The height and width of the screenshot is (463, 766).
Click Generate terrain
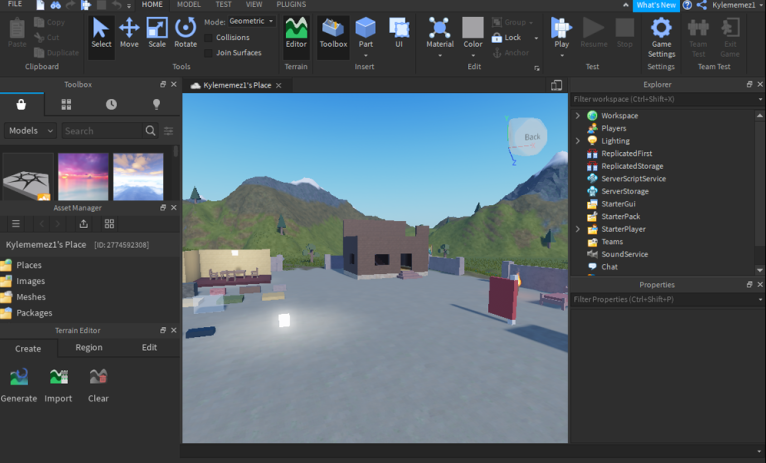click(19, 385)
